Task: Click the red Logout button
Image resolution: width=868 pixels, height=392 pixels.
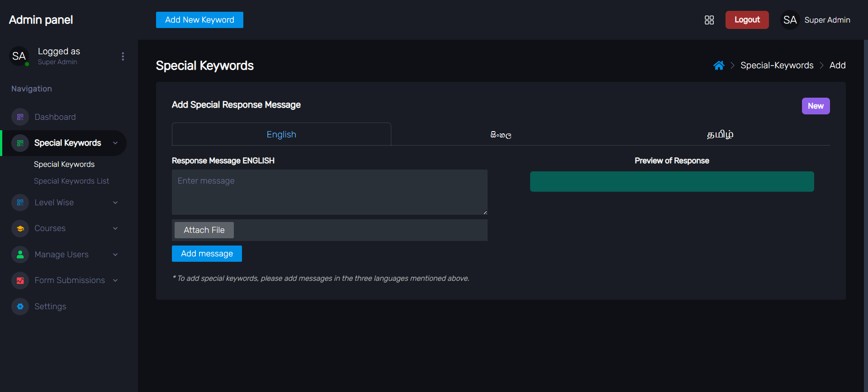Action: (x=747, y=20)
